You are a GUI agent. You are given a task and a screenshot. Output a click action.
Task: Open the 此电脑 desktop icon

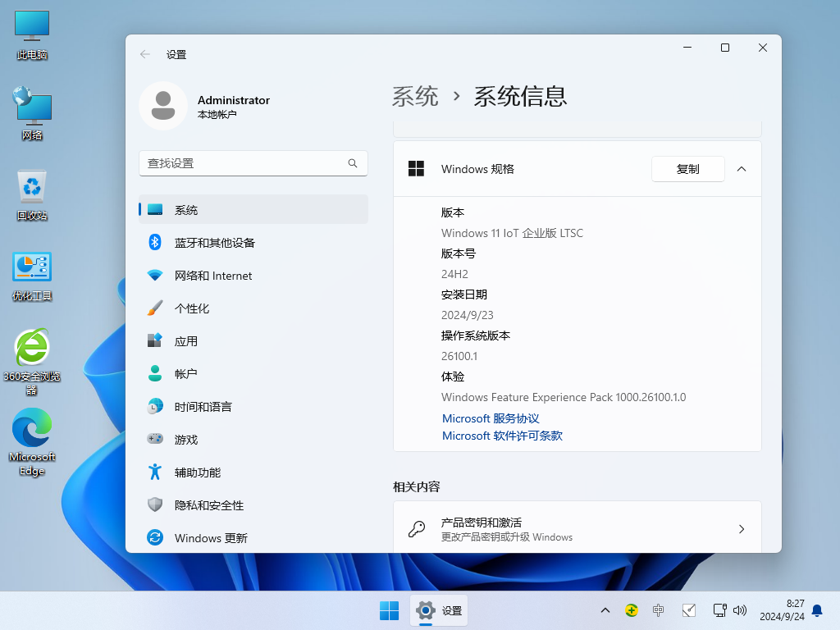(x=32, y=34)
